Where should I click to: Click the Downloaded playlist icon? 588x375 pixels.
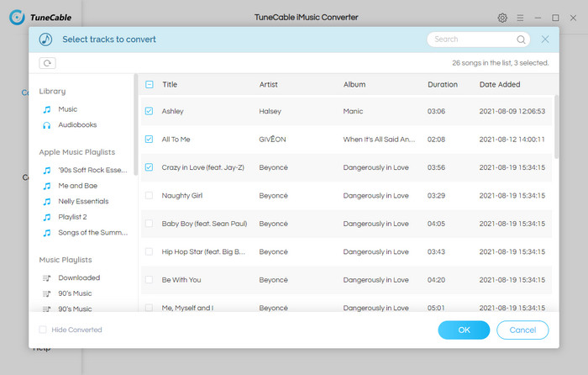click(x=47, y=278)
